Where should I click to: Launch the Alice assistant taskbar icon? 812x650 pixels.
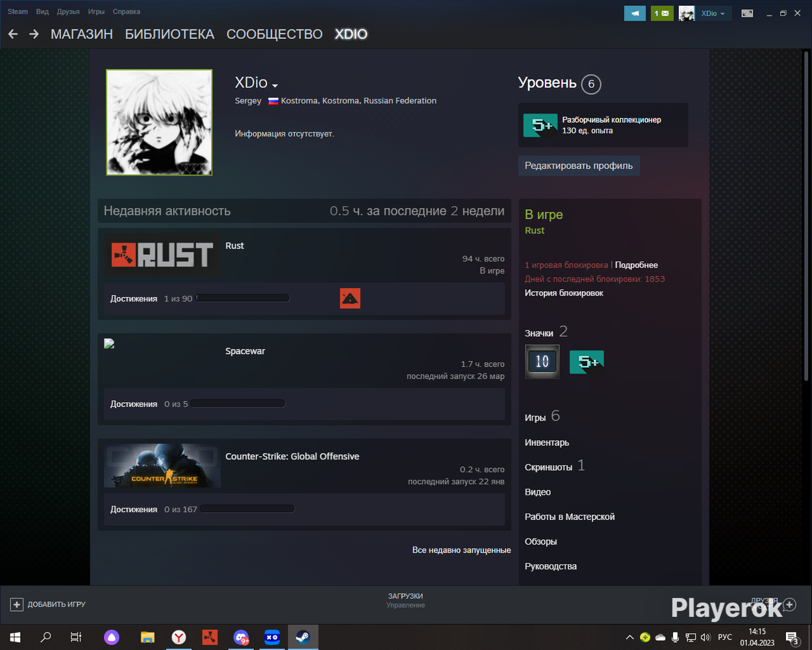point(112,637)
